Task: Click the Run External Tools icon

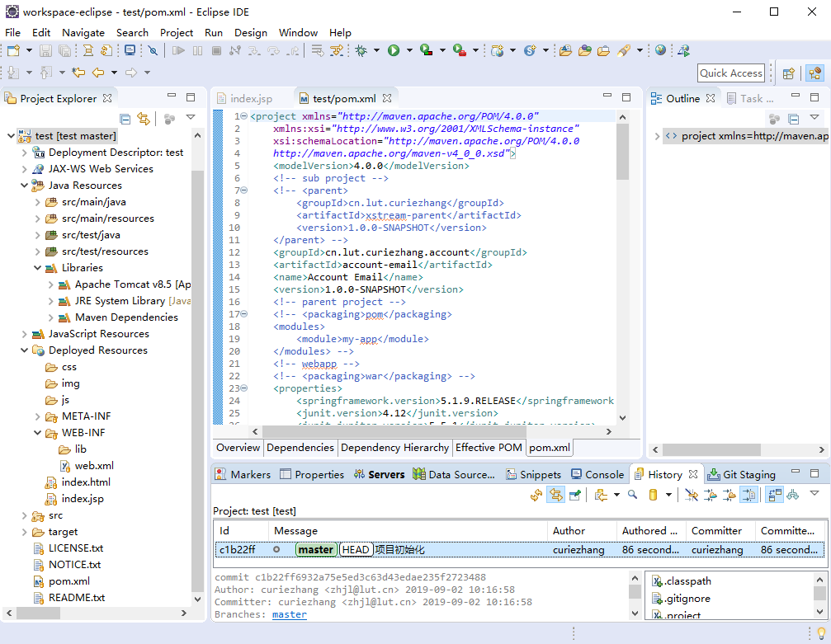Action: coord(460,50)
